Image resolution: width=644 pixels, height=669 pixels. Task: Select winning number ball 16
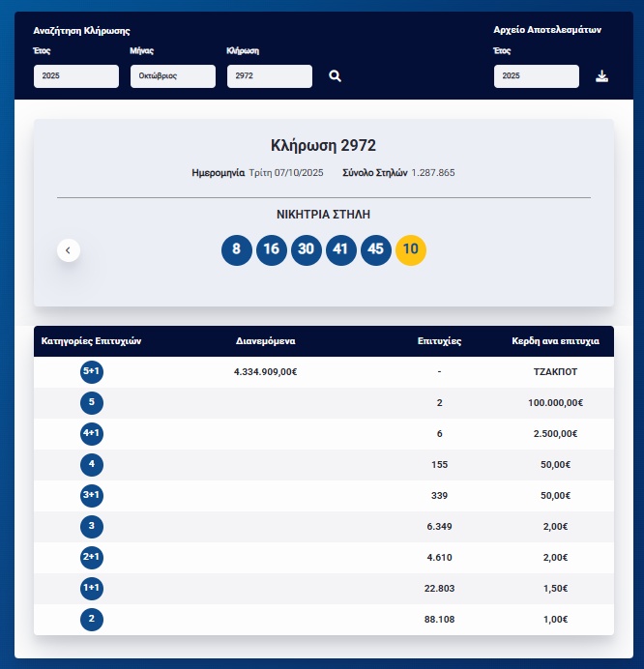pyautogui.click(x=271, y=249)
